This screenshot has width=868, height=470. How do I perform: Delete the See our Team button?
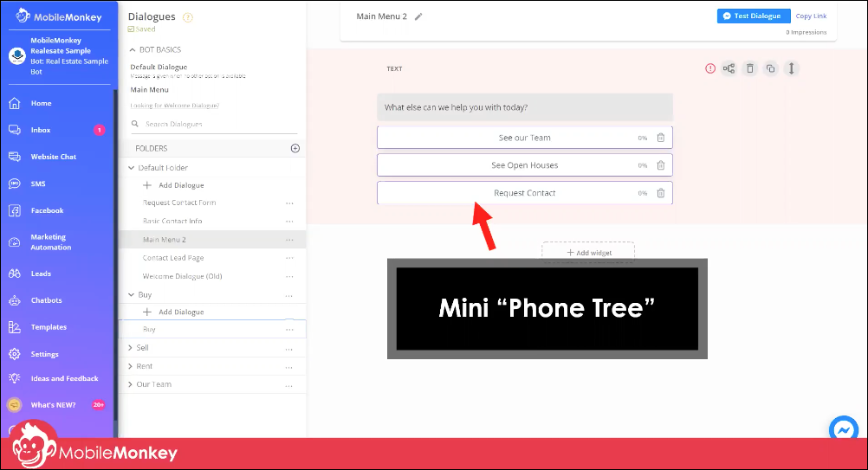[x=661, y=138]
